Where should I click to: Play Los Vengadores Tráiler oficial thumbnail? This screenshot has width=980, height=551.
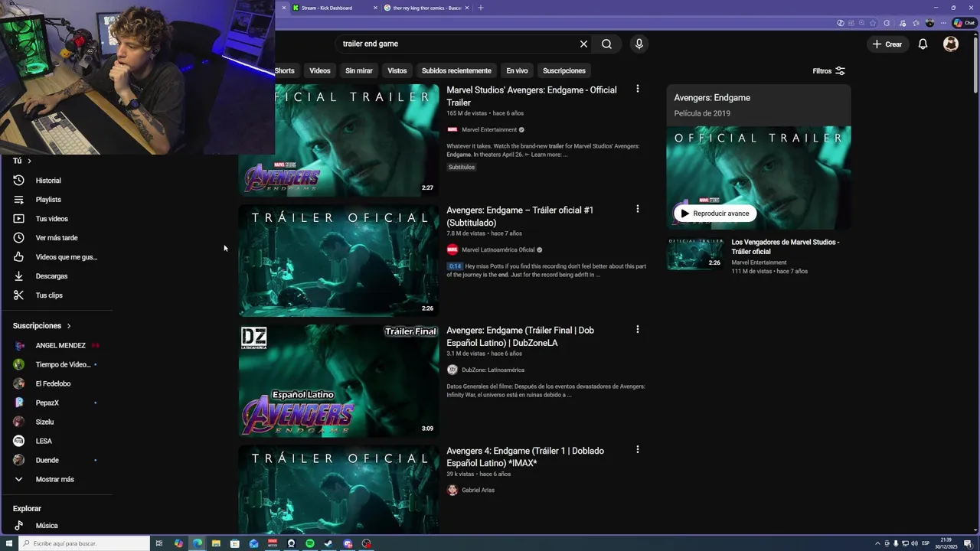[694, 254]
